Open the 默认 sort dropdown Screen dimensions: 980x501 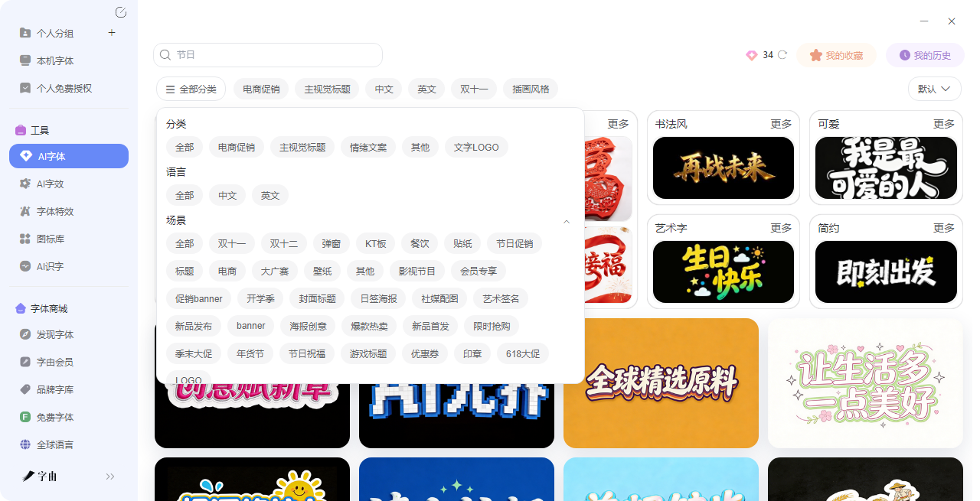pos(934,89)
